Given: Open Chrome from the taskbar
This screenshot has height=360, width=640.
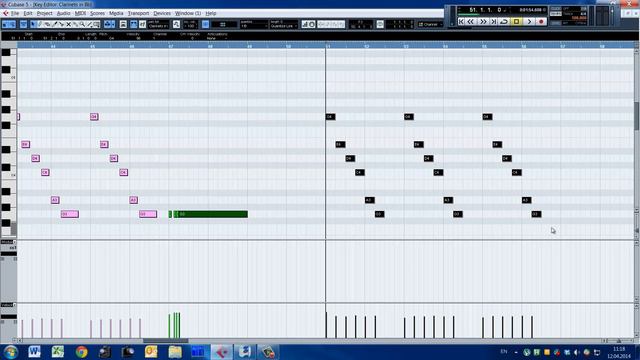Looking at the screenshot, I should 81,352.
